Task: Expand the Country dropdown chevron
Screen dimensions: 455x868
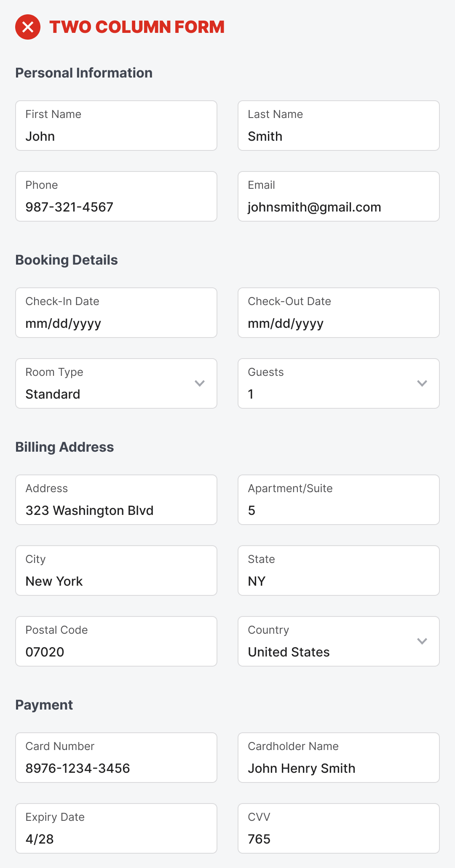Action: pyautogui.click(x=422, y=641)
